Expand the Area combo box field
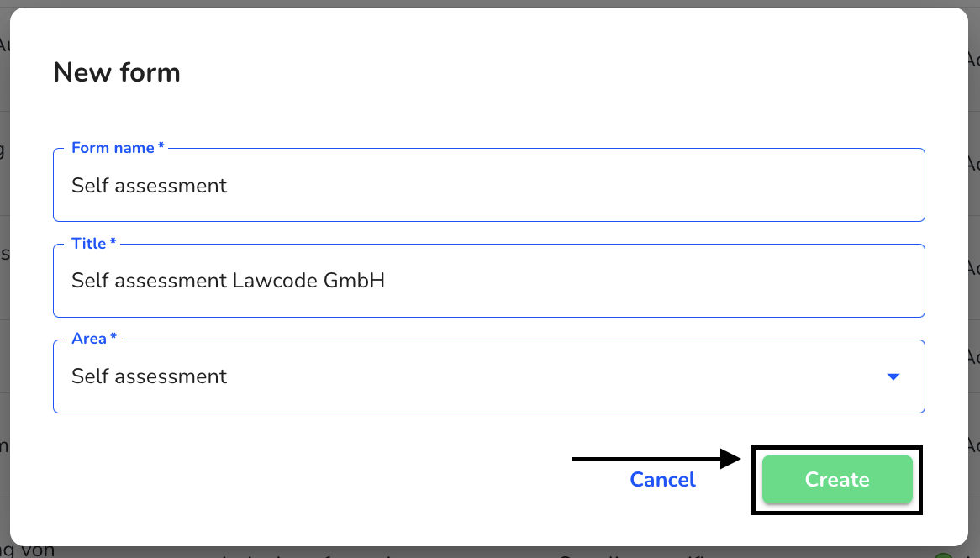The height and width of the screenshot is (558, 980). click(x=489, y=376)
